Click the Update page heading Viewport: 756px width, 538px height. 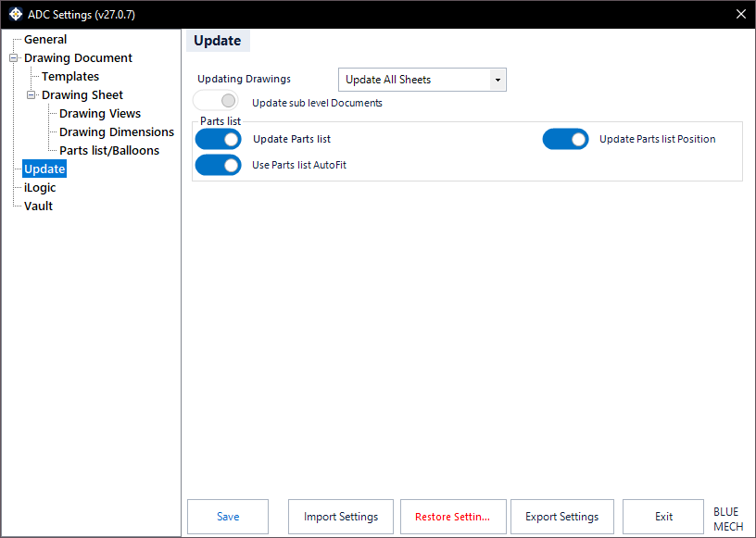[218, 41]
